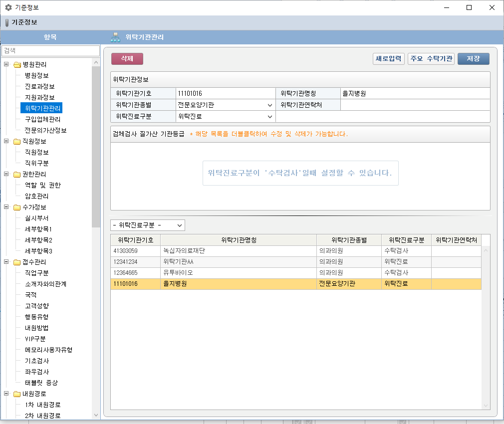The width and height of the screenshot is (504, 424).
Task: Click the settings gear icon in title bar
Action: [8, 7]
